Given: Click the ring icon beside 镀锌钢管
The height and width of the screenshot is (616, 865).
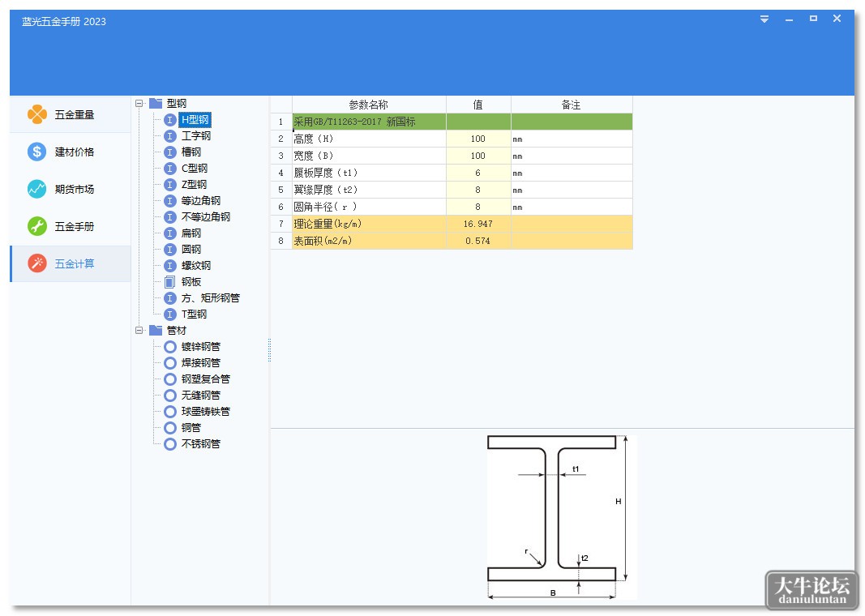Looking at the screenshot, I should [x=170, y=347].
